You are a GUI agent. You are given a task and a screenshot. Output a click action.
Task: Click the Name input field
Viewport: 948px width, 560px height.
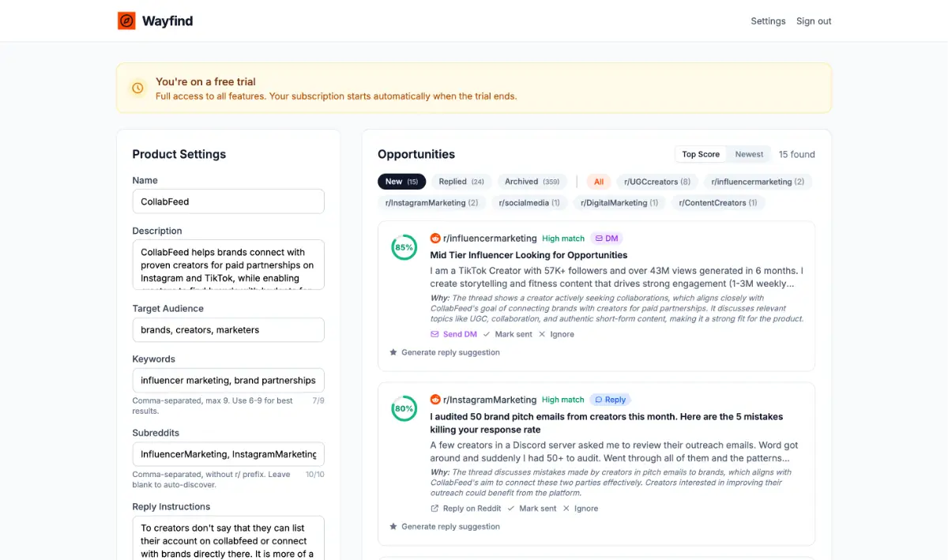[x=228, y=201]
